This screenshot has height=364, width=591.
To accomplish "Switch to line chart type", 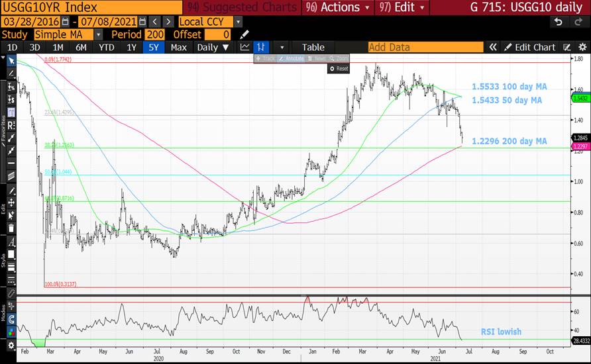I will point(244,48).
